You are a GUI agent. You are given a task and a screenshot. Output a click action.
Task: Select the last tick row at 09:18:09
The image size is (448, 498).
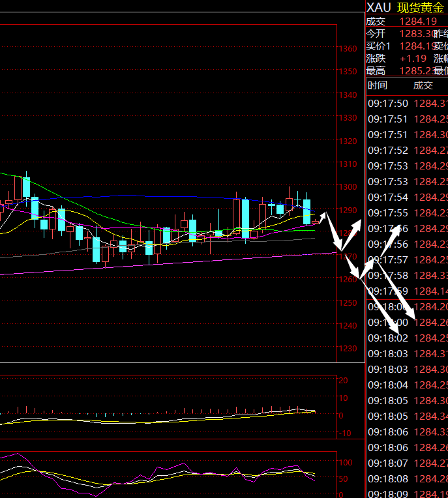(407, 495)
